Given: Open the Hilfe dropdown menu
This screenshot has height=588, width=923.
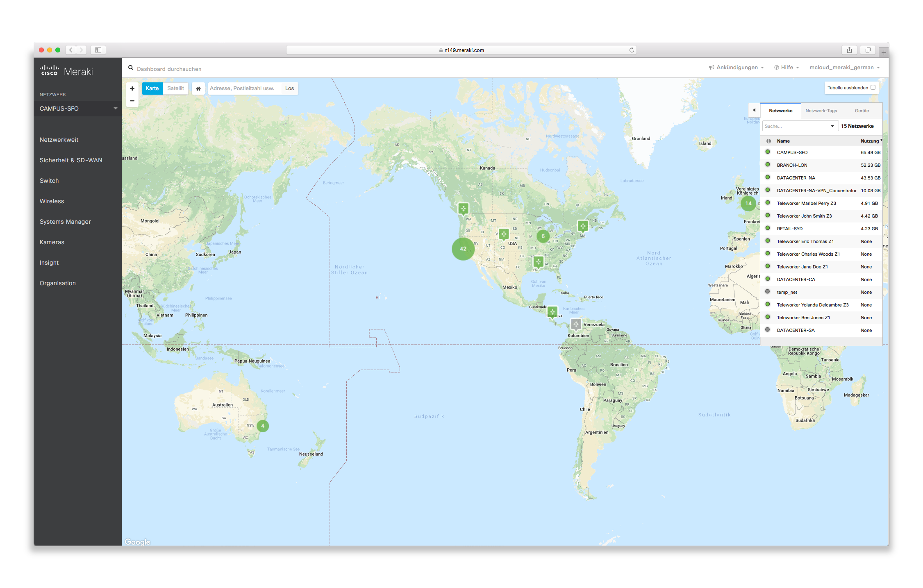Looking at the screenshot, I should [x=787, y=68].
